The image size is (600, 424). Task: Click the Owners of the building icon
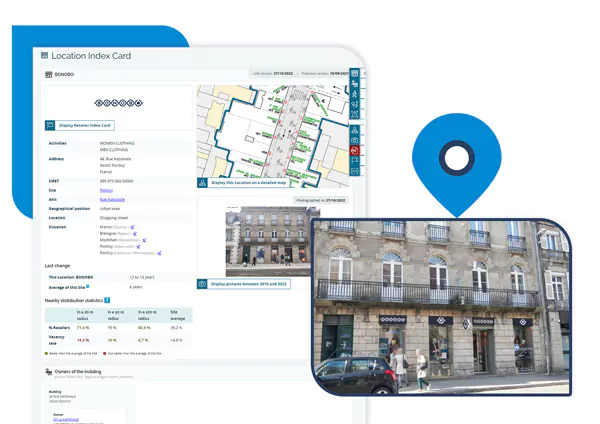point(48,373)
